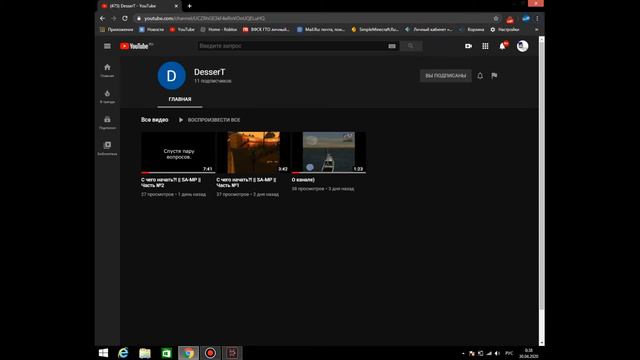Reload the page with refresh icon
Viewport: 640px width, 360px height.
(x=125, y=18)
